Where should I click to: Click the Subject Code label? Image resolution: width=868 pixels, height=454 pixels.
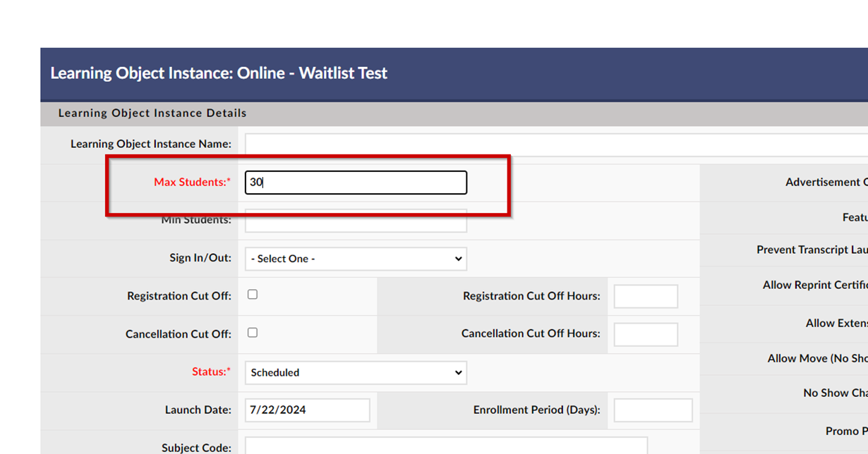pos(197,448)
